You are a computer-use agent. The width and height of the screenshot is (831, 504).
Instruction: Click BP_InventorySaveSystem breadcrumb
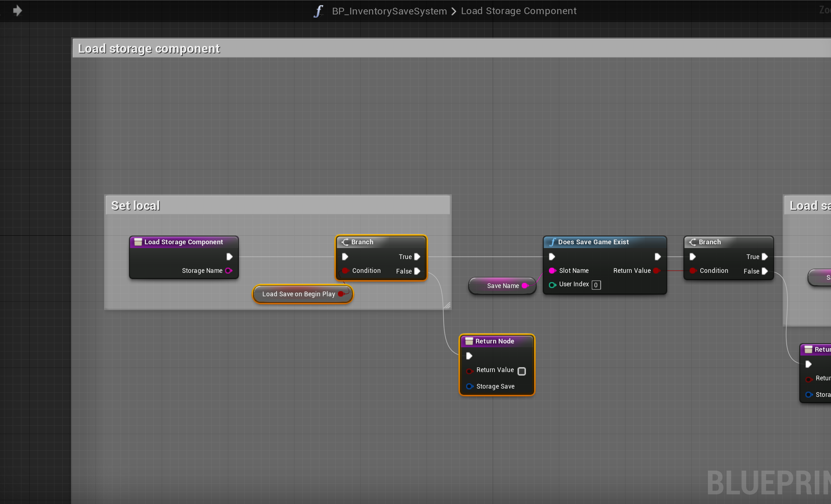point(389,11)
